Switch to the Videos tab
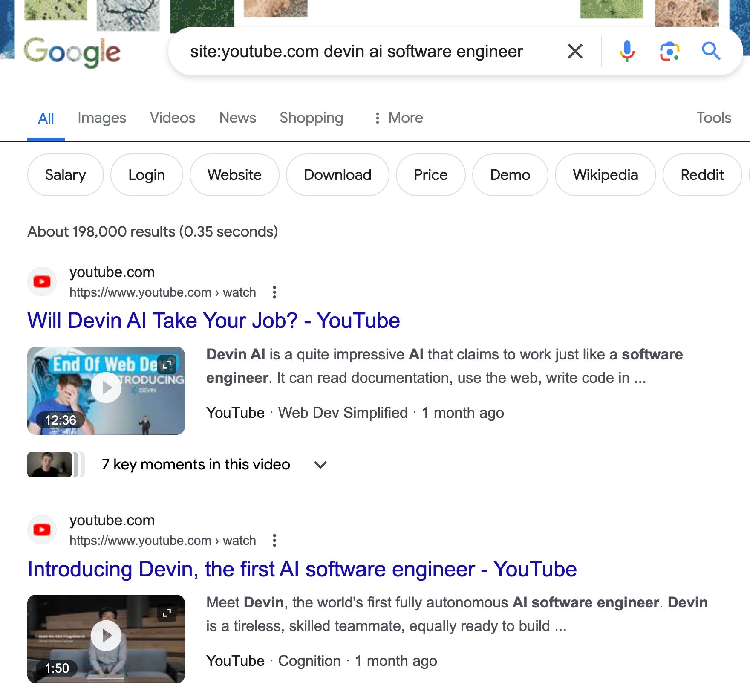The height and width of the screenshot is (700, 750). pyautogui.click(x=173, y=118)
